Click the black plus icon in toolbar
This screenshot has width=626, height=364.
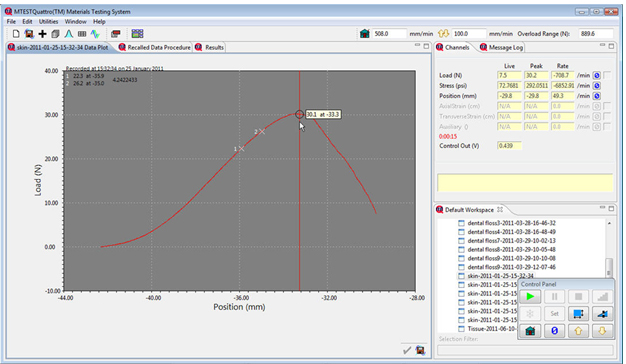(x=42, y=34)
